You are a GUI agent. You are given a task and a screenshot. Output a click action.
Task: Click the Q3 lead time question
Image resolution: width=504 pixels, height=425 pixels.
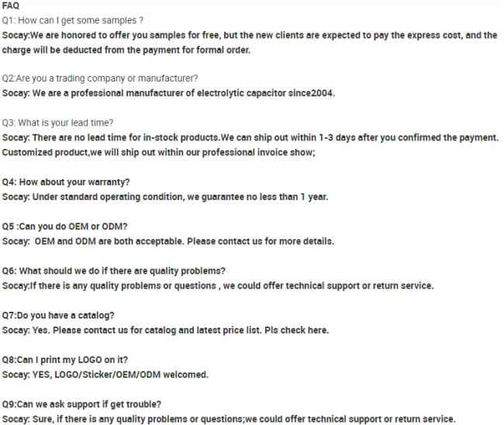[x=57, y=123]
